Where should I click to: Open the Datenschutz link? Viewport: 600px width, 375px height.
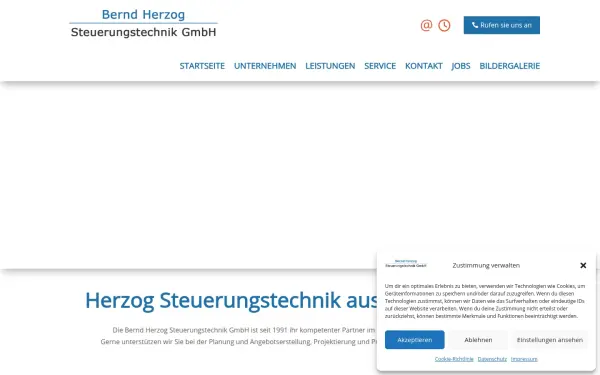click(492, 359)
